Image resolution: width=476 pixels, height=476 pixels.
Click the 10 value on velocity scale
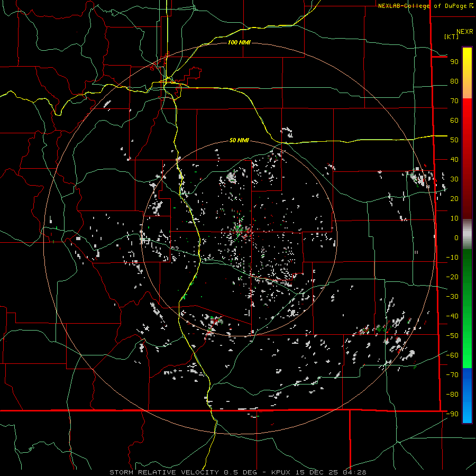[x=454, y=218]
